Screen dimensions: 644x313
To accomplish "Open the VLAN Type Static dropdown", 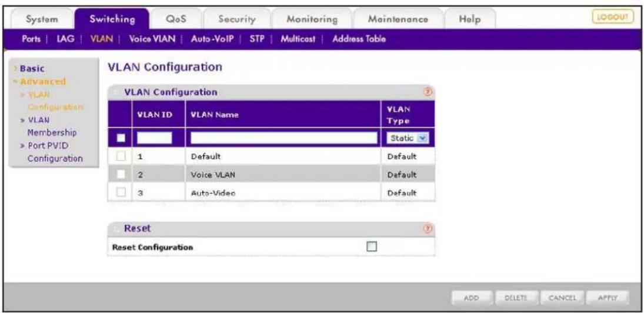I will (408, 138).
